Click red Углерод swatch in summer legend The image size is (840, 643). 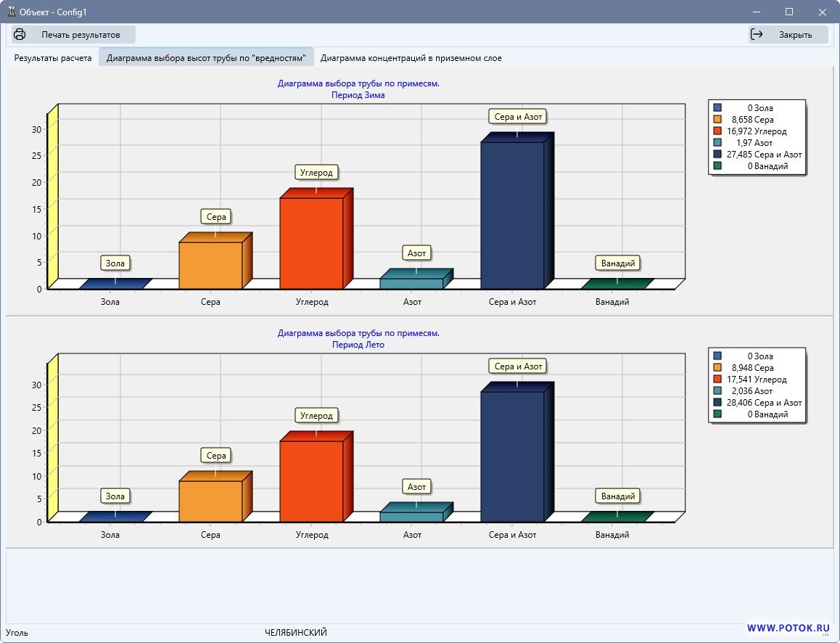(717, 380)
